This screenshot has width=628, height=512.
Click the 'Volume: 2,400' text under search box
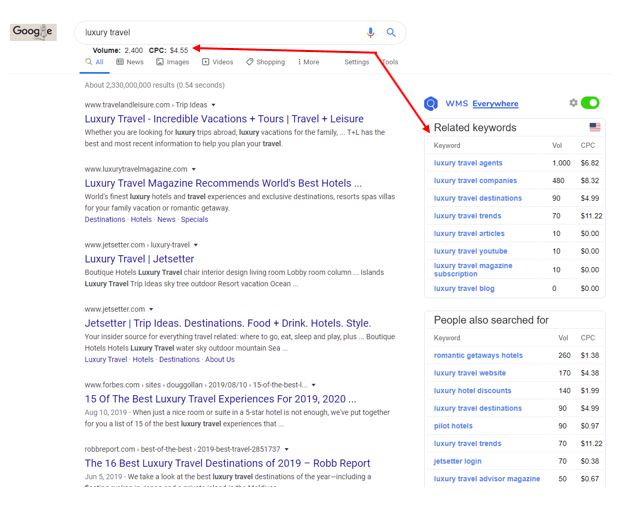(118, 50)
